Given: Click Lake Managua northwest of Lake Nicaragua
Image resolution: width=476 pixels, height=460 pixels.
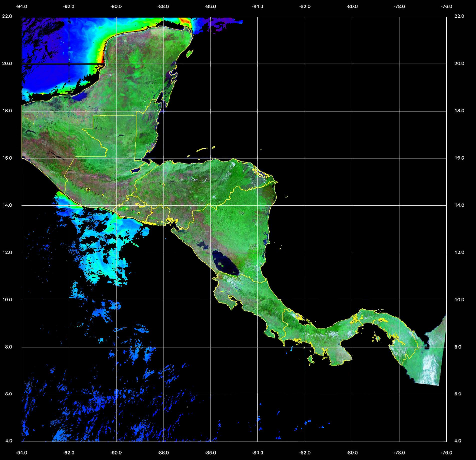Looking at the screenshot, I should 202,245.
